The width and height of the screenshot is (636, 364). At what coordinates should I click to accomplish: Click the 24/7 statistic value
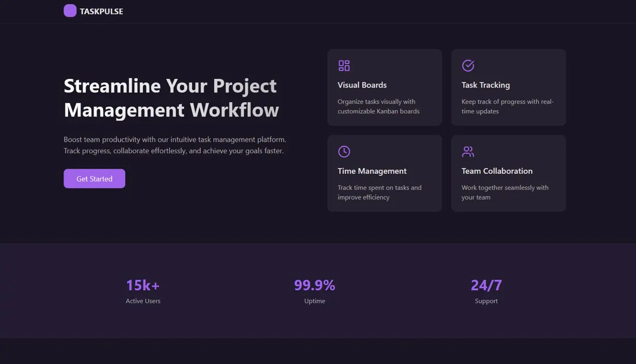pyautogui.click(x=486, y=285)
